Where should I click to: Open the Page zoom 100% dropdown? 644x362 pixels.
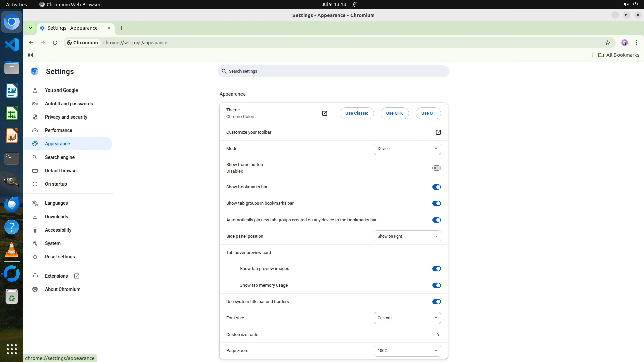click(x=407, y=351)
